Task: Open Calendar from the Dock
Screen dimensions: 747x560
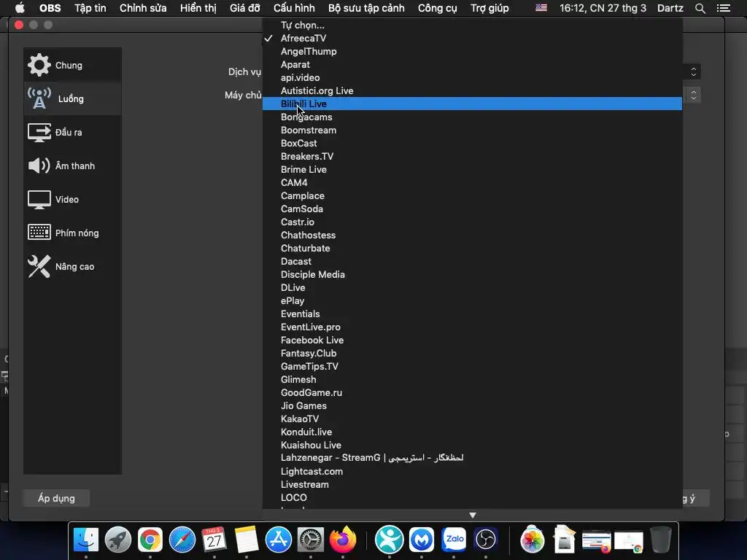Action: tap(214, 540)
